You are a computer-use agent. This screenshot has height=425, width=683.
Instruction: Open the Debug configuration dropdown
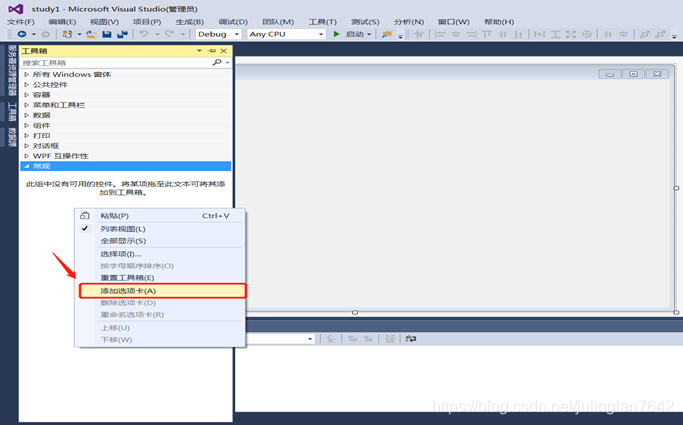(237, 34)
